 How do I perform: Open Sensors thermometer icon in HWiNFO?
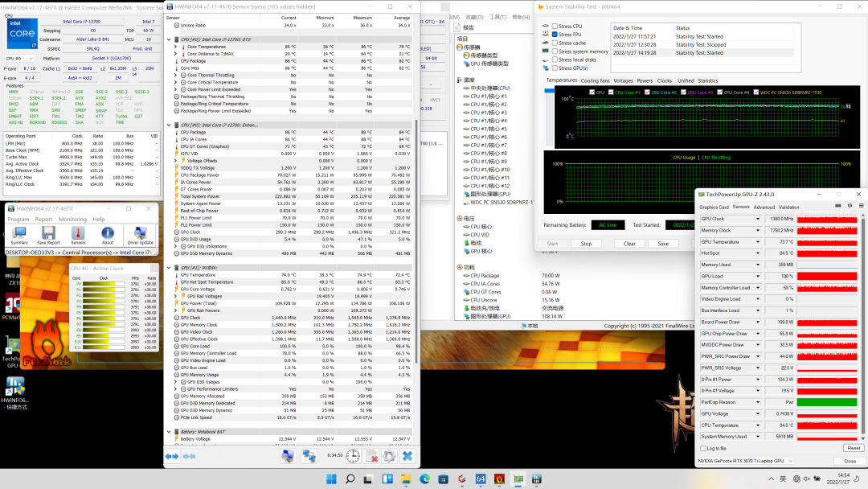[x=78, y=235]
